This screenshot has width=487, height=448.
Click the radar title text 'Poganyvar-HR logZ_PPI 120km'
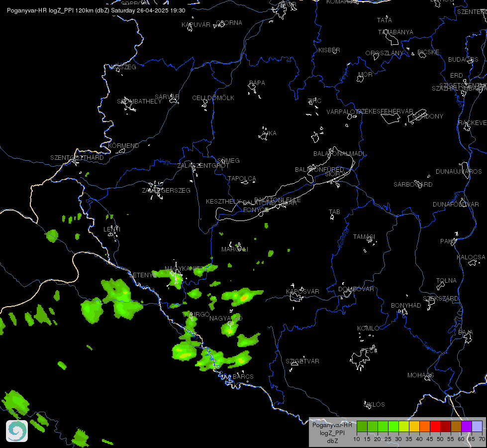[50, 10]
